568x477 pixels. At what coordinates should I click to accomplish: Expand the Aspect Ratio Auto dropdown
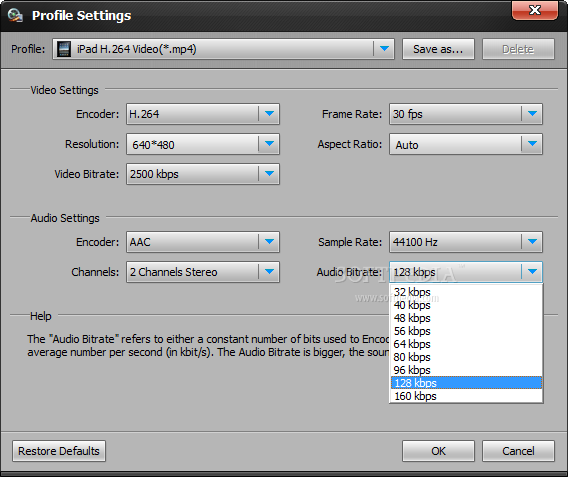(x=532, y=144)
